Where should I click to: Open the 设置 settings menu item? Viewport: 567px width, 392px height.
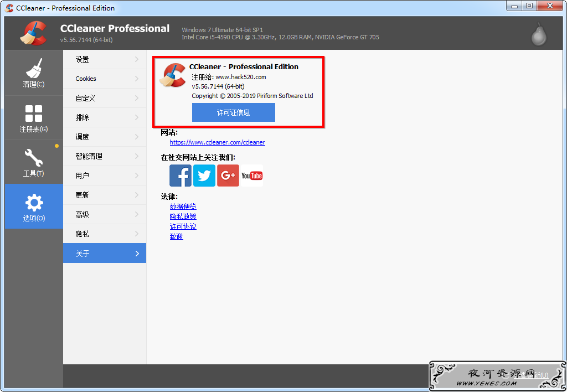point(105,59)
